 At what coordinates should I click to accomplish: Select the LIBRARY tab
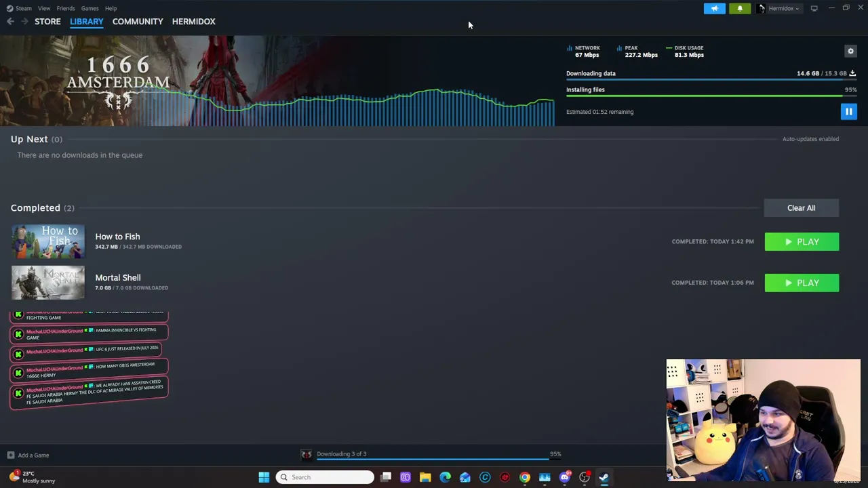tap(87, 22)
